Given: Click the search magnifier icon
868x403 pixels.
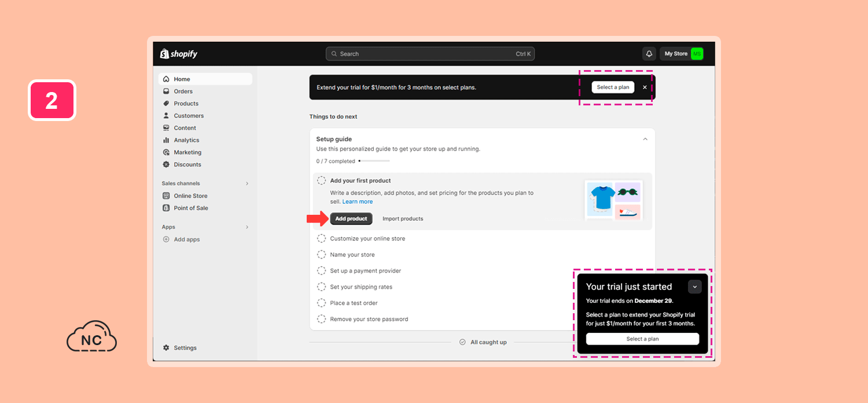Looking at the screenshot, I should pos(334,54).
